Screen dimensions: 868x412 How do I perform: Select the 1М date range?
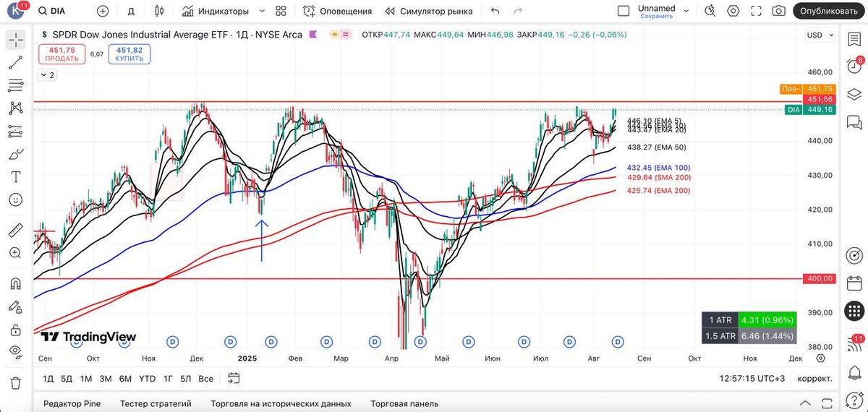click(x=86, y=378)
